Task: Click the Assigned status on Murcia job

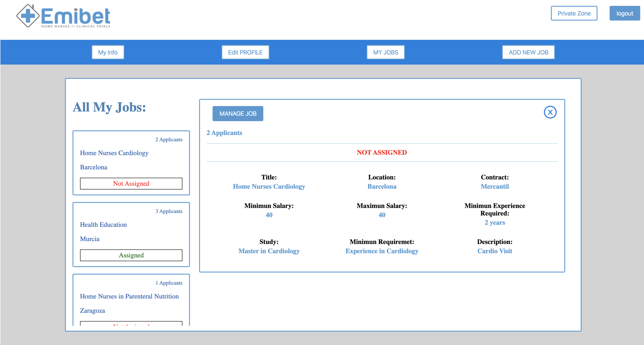Action: 131,255
